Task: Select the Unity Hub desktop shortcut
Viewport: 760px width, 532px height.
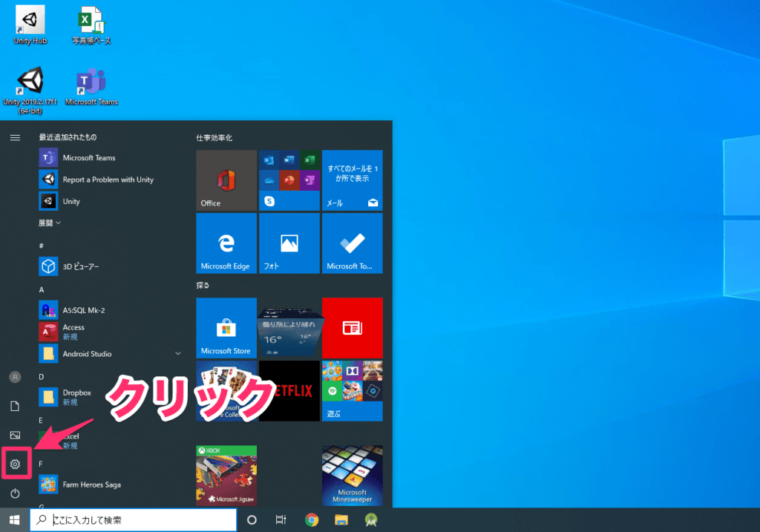Action: [30, 25]
